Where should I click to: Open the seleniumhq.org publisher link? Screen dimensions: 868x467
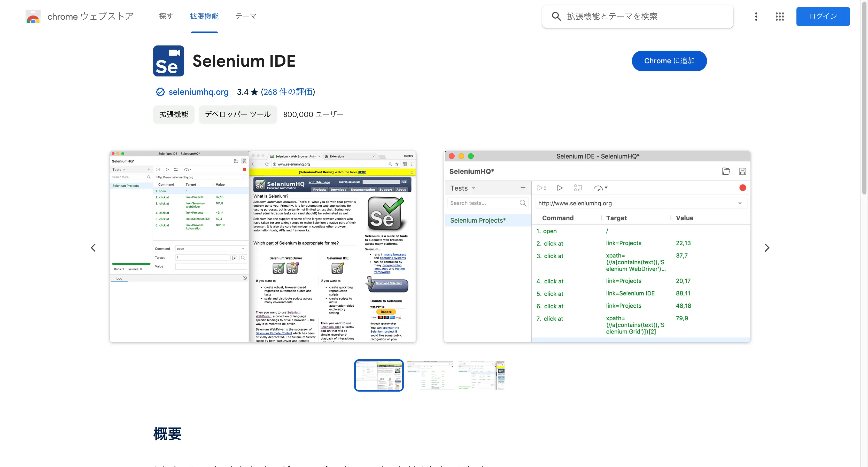[x=198, y=92]
